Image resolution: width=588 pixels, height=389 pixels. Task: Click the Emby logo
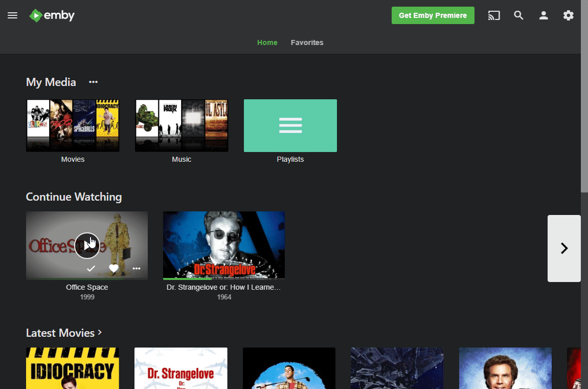click(x=52, y=15)
